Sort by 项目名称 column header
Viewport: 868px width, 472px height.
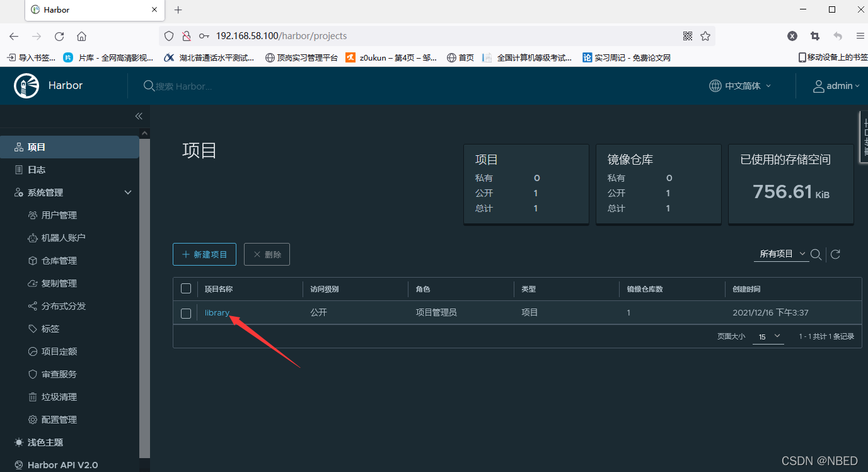click(219, 288)
